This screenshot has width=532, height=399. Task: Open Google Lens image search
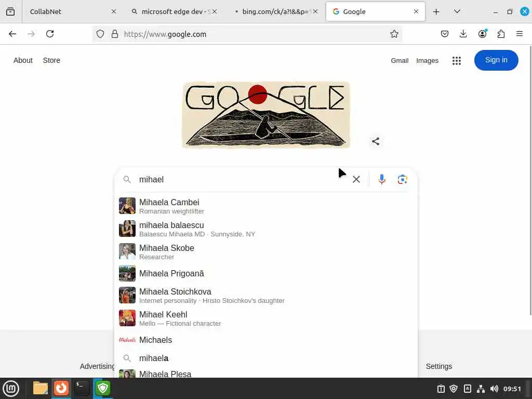tap(403, 179)
